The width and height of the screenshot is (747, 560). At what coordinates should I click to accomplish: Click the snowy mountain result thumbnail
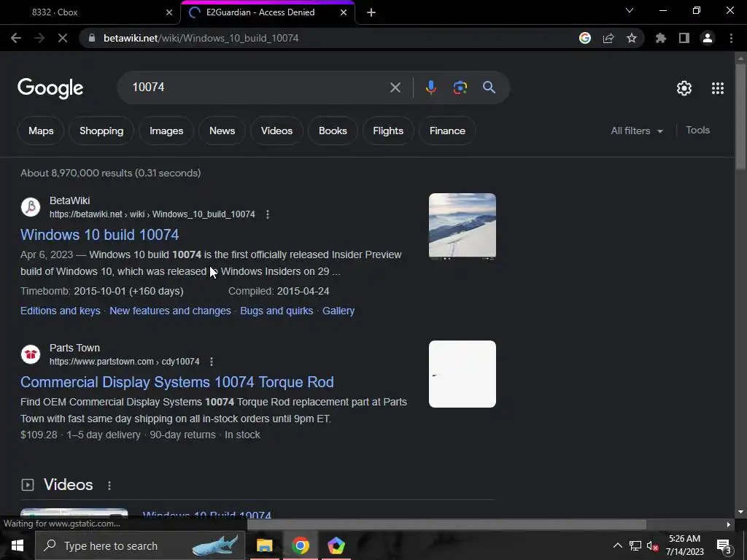point(462,226)
